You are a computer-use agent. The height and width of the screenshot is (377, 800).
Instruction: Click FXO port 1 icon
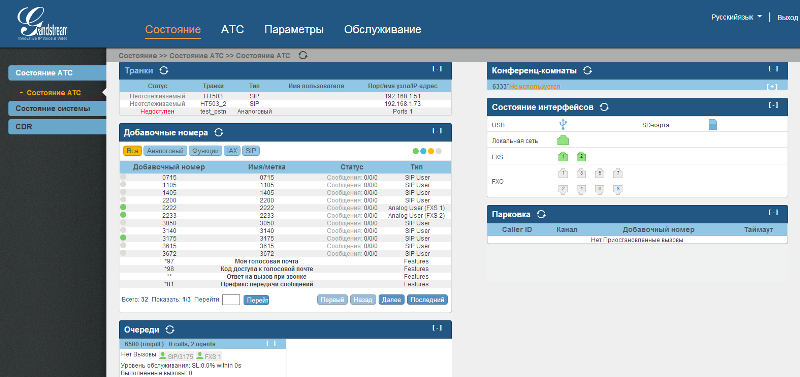pos(562,173)
